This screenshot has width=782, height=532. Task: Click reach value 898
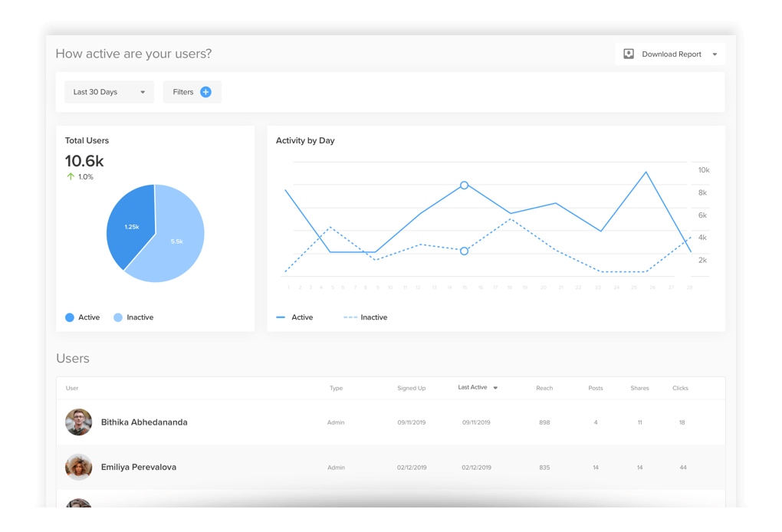coord(544,422)
